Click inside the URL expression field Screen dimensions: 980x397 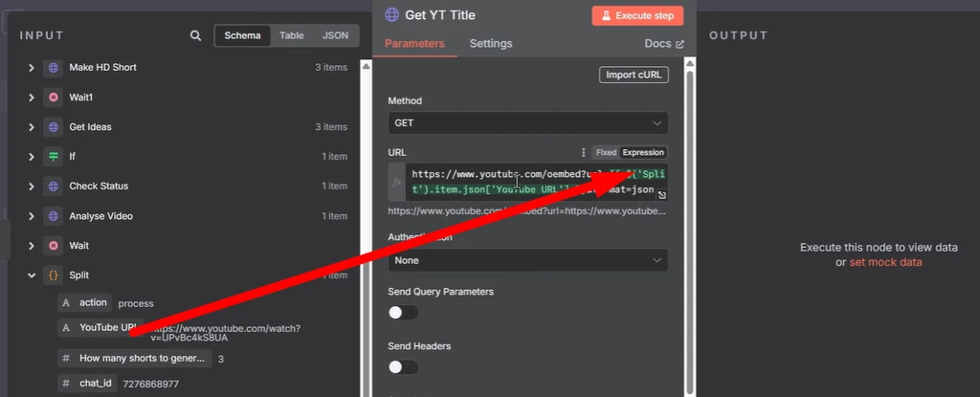[536, 182]
